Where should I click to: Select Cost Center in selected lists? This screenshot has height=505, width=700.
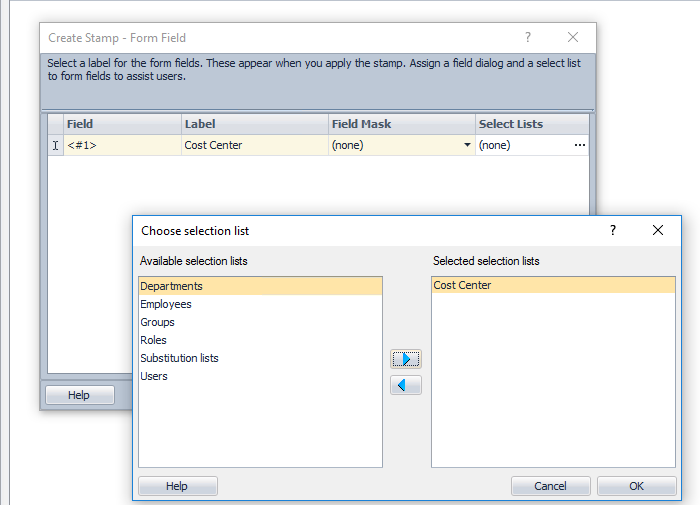pyautogui.click(x=462, y=286)
